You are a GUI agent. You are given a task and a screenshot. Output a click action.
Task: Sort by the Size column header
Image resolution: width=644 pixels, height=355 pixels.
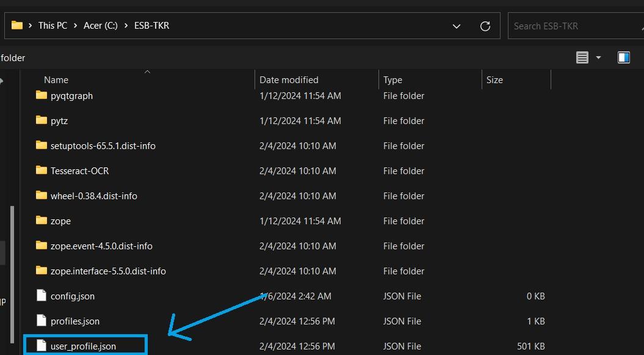(x=494, y=79)
